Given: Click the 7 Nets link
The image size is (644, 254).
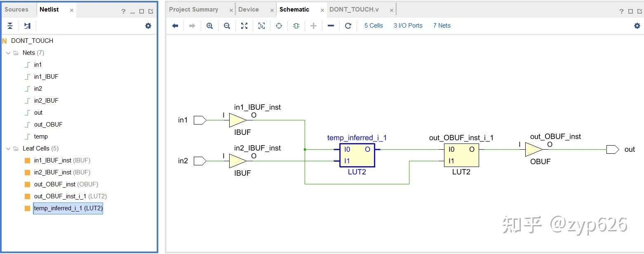Looking at the screenshot, I should point(442,26).
